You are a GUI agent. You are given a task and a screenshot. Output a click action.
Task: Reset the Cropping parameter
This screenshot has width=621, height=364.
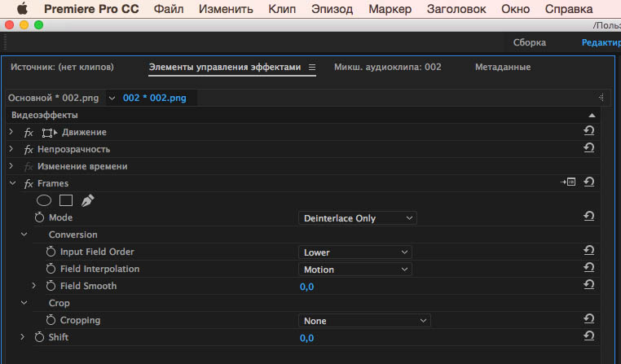(x=589, y=318)
